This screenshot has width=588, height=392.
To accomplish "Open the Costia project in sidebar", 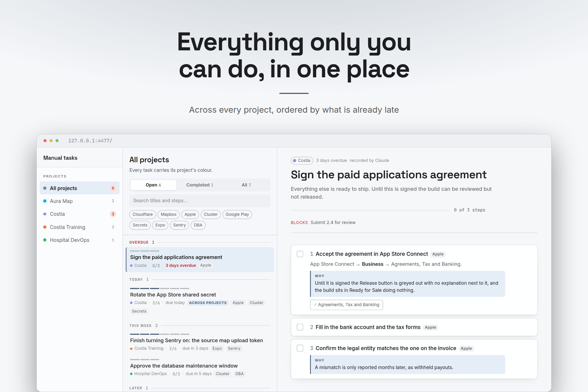I will click(x=79, y=214).
